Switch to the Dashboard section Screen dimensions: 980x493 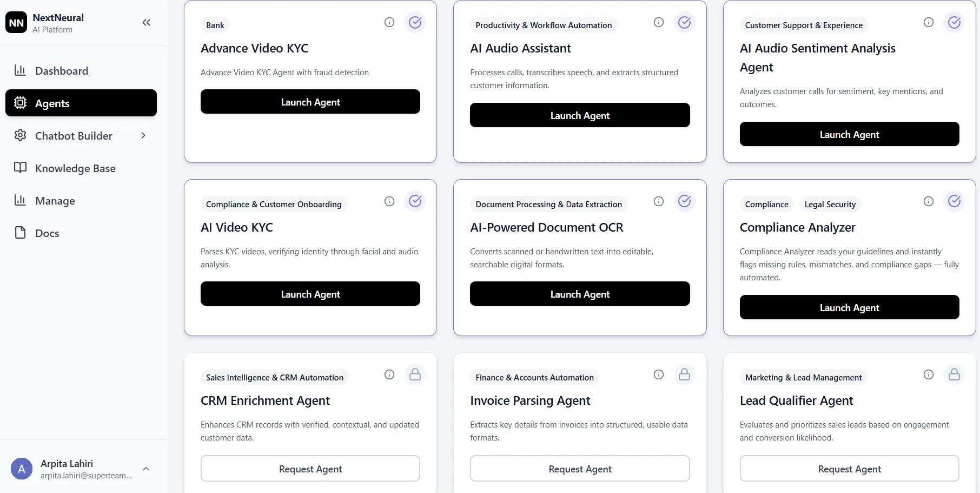click(61, 70)
